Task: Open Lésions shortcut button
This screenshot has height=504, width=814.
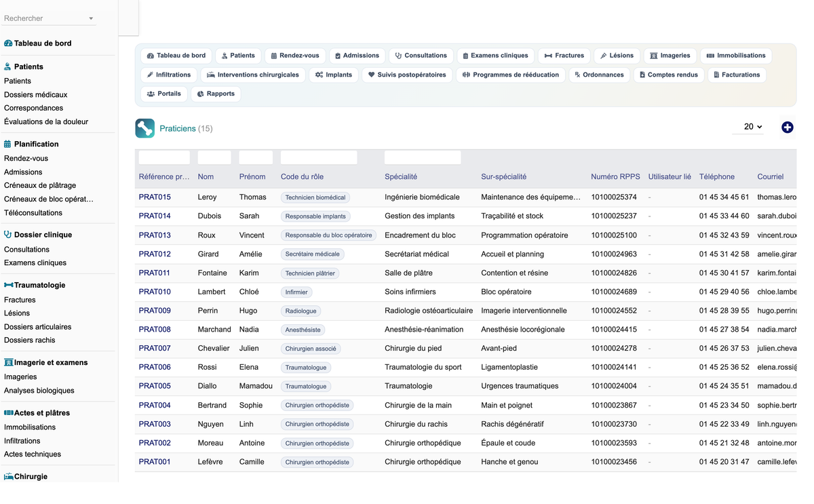Action: [x=617, y=56]
